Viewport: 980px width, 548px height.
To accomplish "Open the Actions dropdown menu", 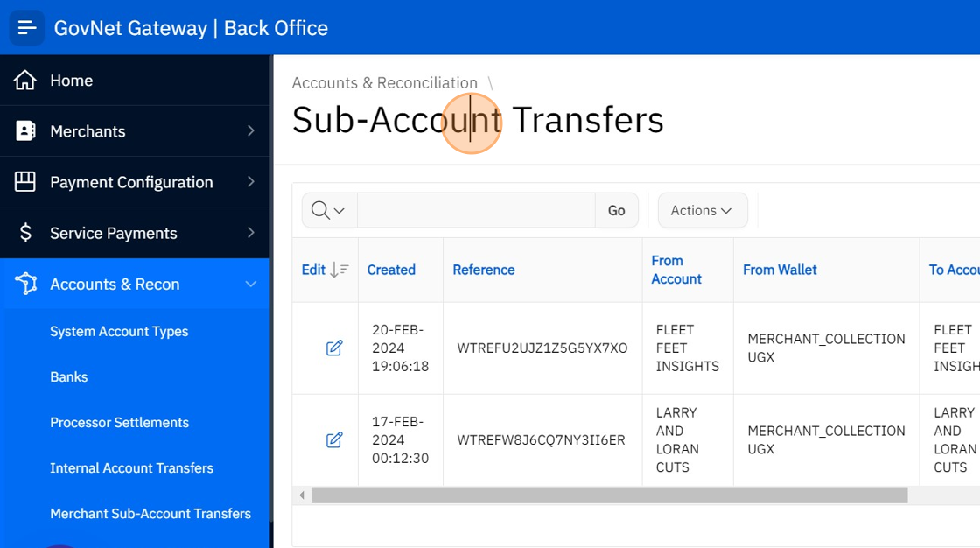I will coord(702,211).
